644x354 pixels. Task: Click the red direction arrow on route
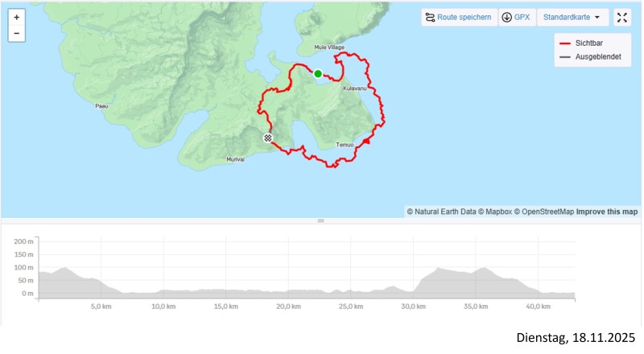click(x=367, y=141)
